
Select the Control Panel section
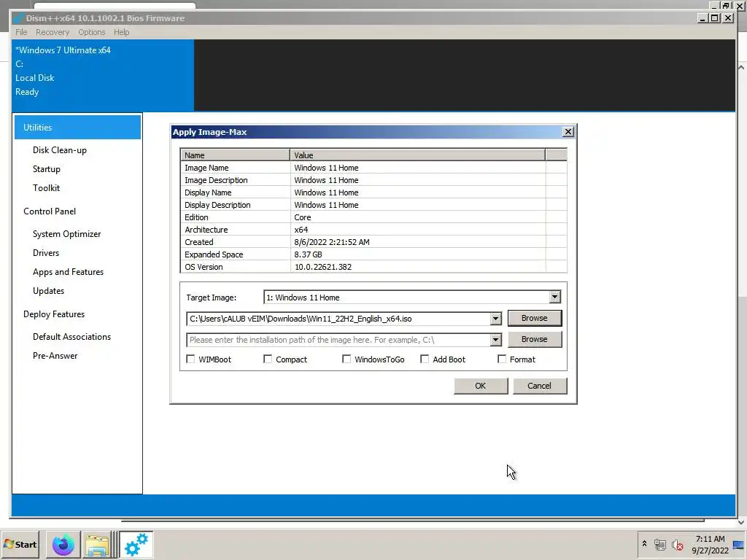(50, 211)
